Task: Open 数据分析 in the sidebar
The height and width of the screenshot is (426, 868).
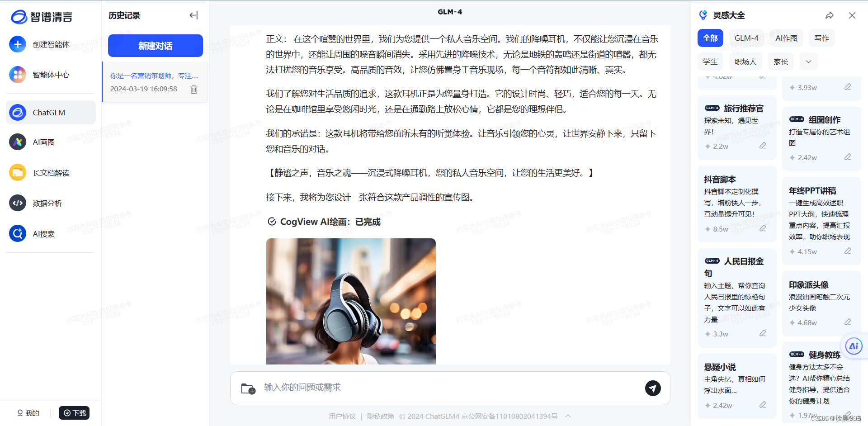Action: [x=51, y=203]
